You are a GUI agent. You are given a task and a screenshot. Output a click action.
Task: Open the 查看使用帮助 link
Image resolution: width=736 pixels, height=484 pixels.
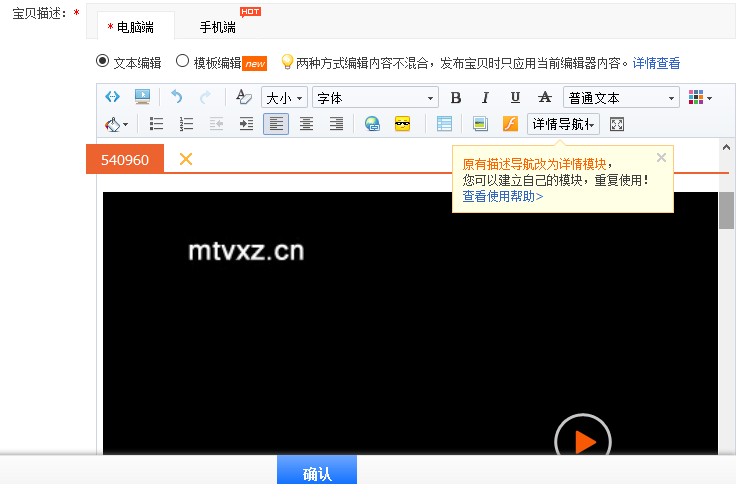503,196
